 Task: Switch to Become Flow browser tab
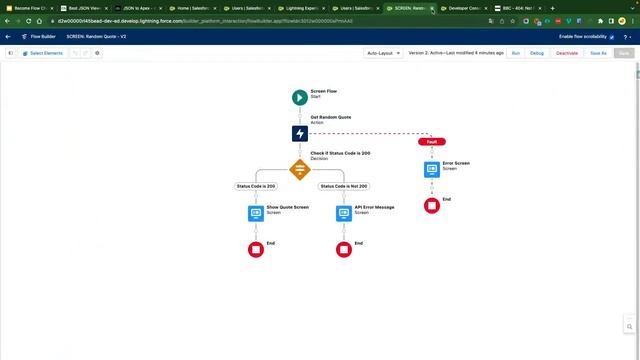pyautogui.click(x=29, y=8)
